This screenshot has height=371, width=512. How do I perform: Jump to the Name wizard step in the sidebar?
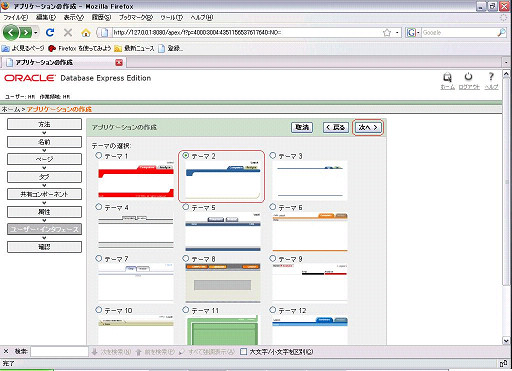click(44, 142)
